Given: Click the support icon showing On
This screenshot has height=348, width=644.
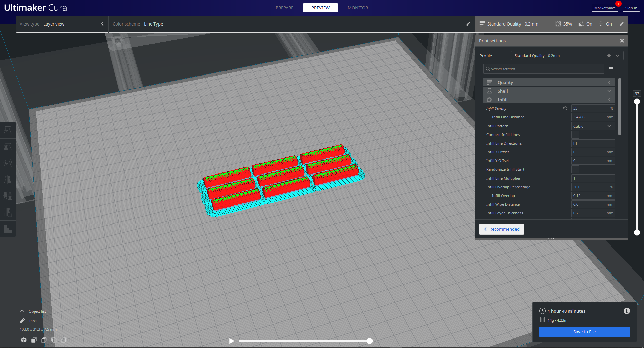Looking at the screenshot, I should (581, 24).
